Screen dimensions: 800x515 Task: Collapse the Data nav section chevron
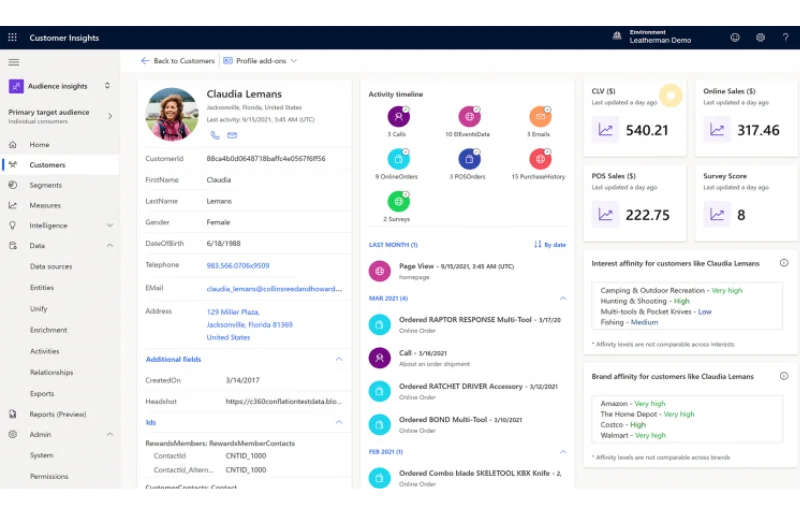(110, 246)
